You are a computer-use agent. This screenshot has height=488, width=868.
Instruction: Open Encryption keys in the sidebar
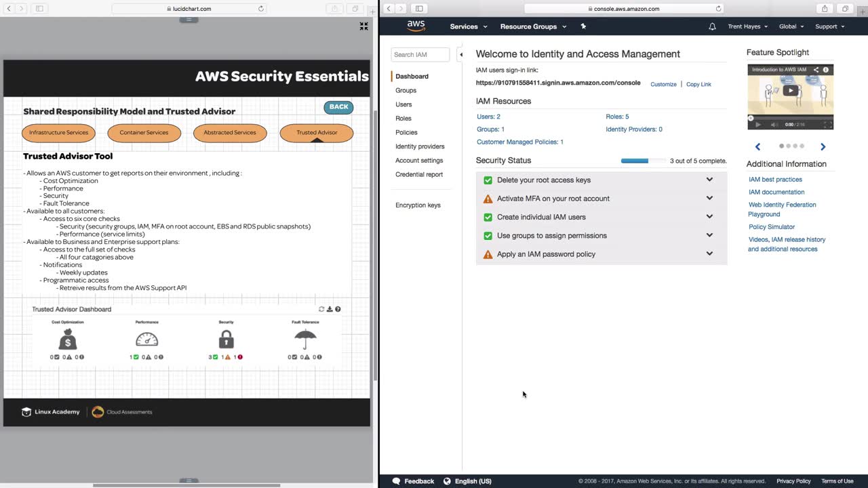pyautogui.click(x=418, y=205)
